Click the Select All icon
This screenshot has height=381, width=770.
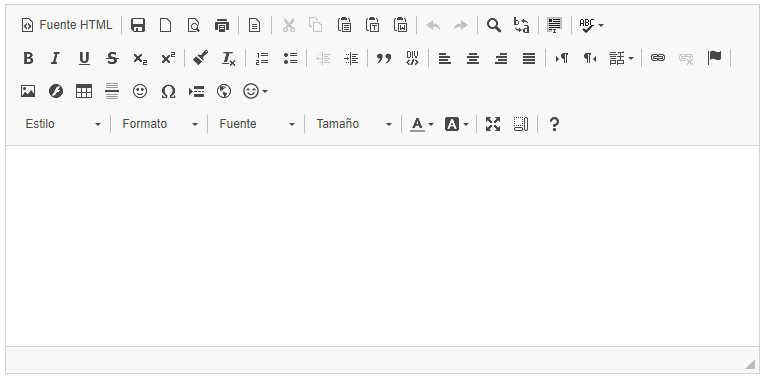tap(554, 25)
